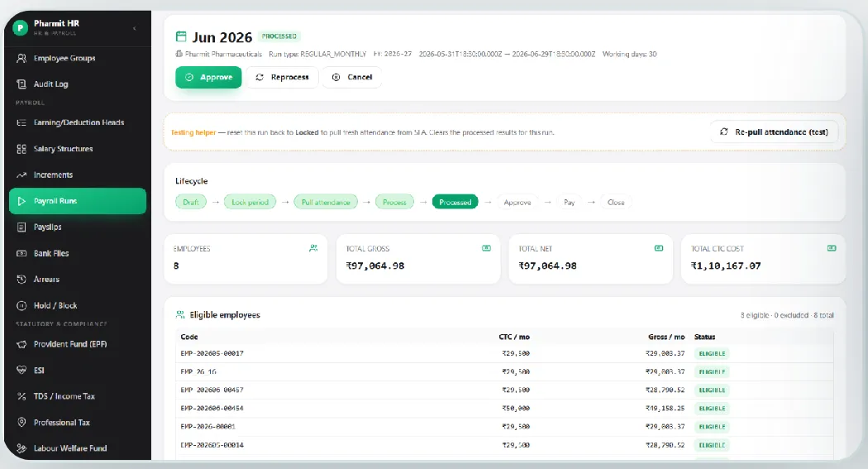The height and width of the screenshot is (469, 868).
Task: Click Re-pull attendance (test) button
Action: coord(774,132)
